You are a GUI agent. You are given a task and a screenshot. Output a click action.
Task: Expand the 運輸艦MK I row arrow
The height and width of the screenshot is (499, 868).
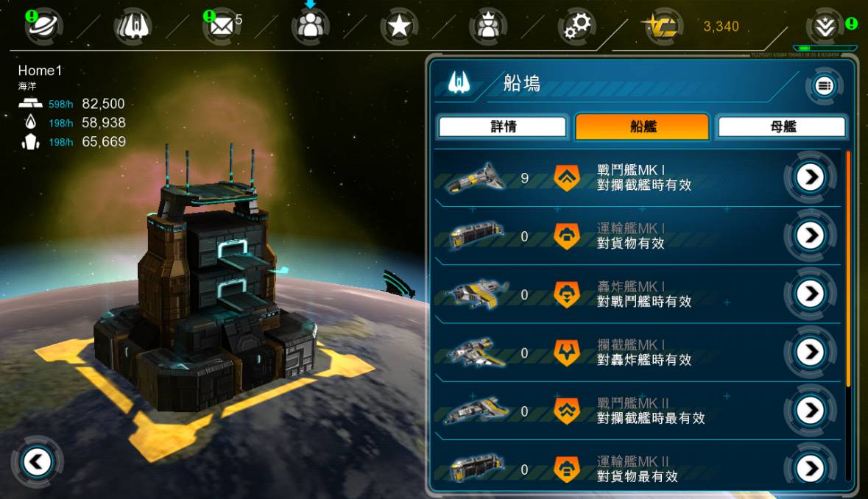tap(810, 236)
